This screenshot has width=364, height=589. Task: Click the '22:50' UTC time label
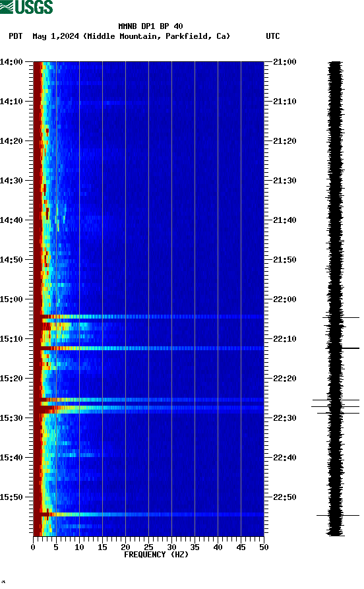pyautogui.click(x=285, y=497)
